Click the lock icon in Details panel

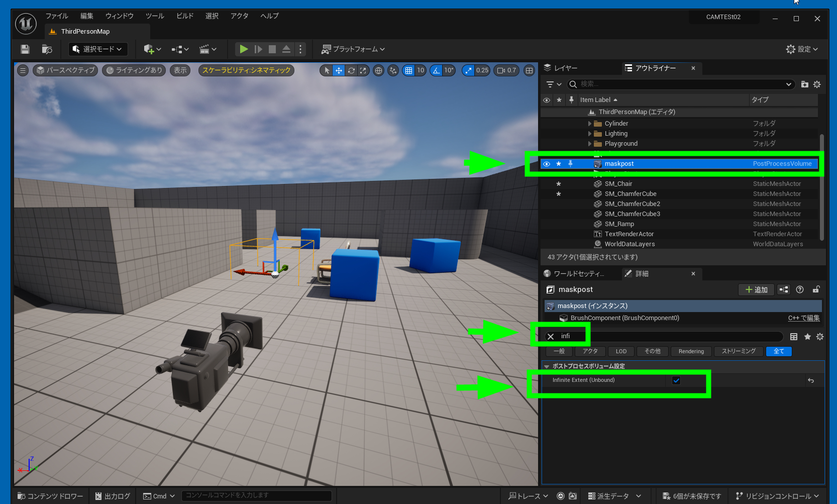[x=816, y=289]
